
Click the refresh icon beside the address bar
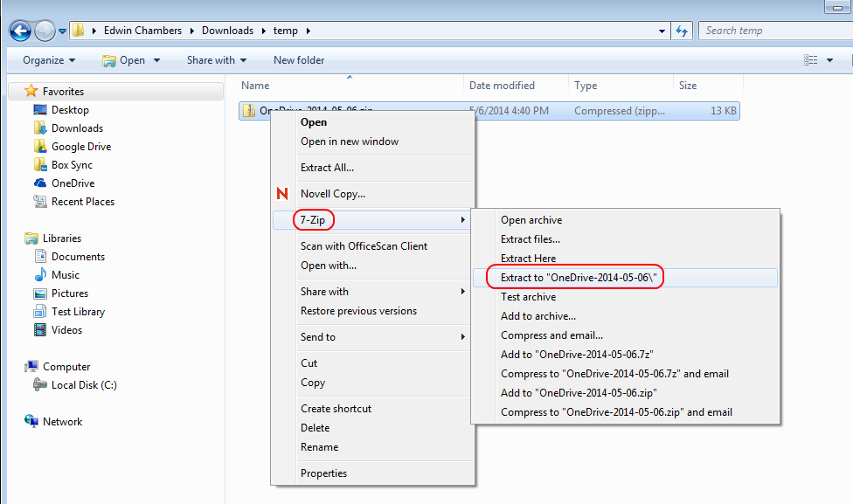pyautogui.click(x=682, y=30)
